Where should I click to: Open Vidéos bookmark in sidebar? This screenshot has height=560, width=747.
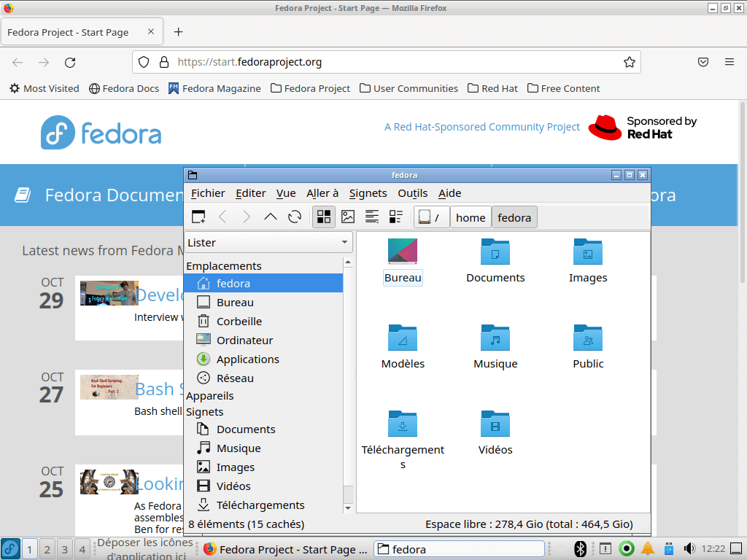pos(263,486)
